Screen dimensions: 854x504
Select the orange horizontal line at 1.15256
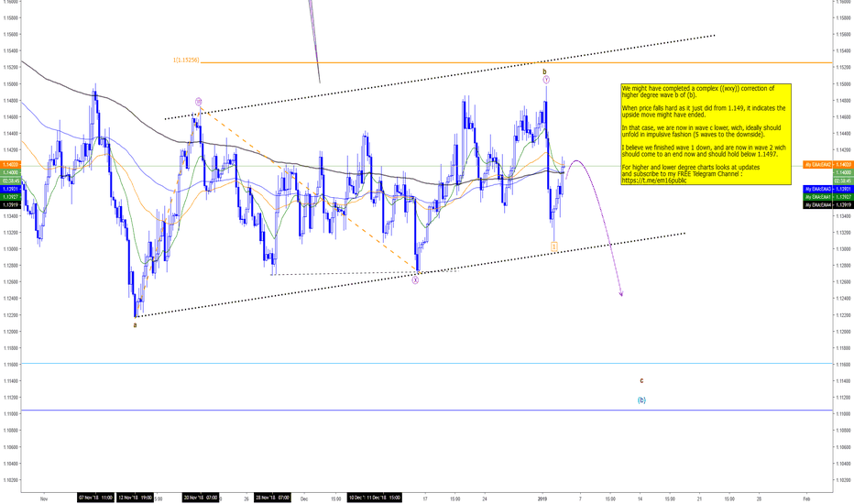516,62
